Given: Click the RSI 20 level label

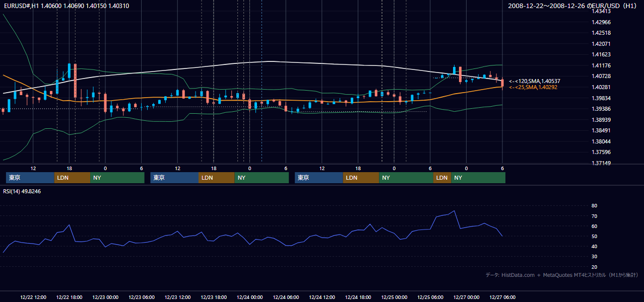Looking at the screenshot, I should click(x=594, y=267).
